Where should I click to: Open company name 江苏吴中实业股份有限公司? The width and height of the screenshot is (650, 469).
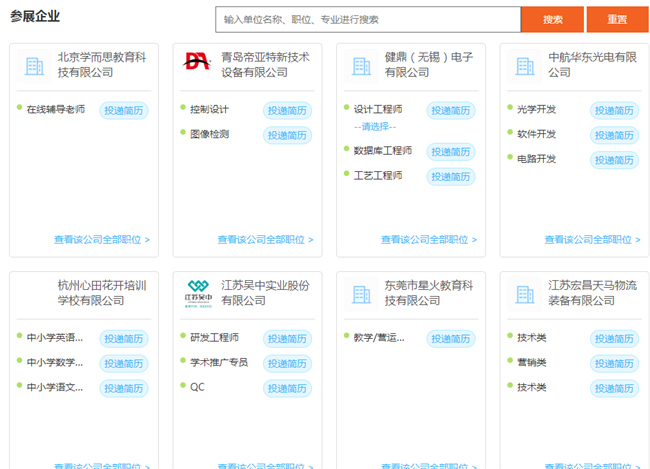tap(265, 293)
